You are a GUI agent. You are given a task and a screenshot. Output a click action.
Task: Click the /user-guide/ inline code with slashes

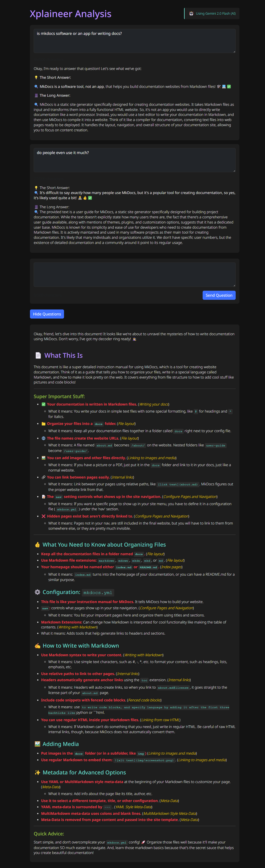(x=75, y=451)
